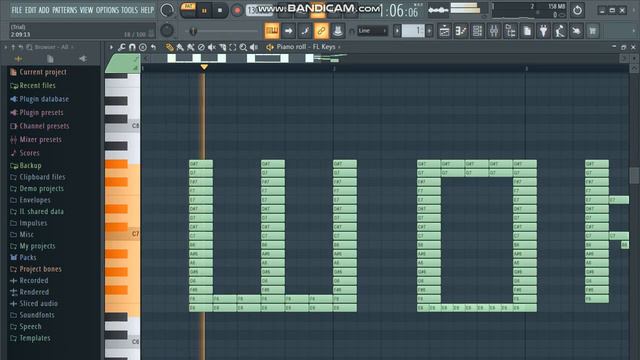The height and width of the screenshot is (360, 640).
Task: Expand the Soundfonts folder
Action: tap(32, 315)
